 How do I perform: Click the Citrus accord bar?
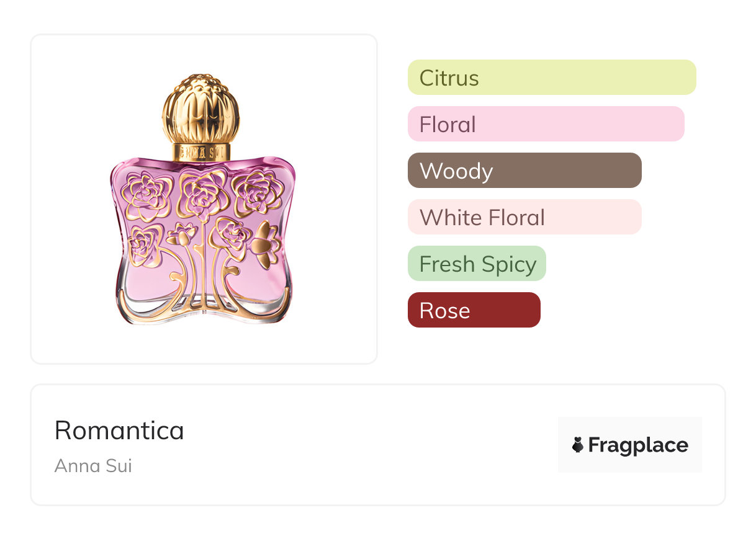[551, 78]
